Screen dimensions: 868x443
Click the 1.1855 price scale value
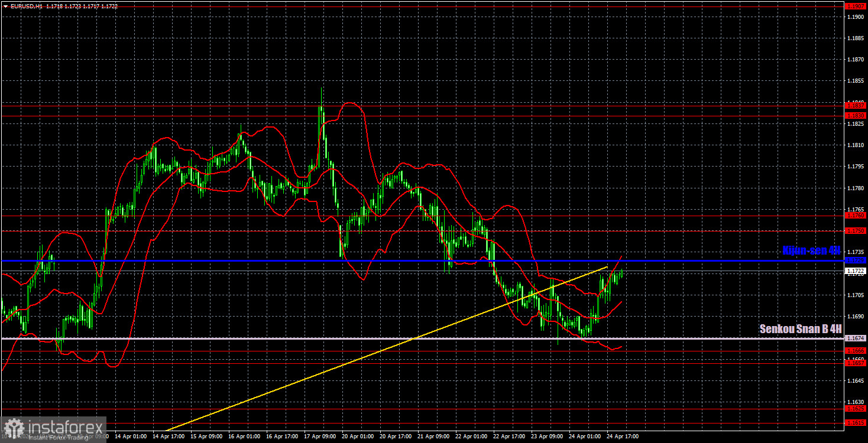tap(856, 81)
